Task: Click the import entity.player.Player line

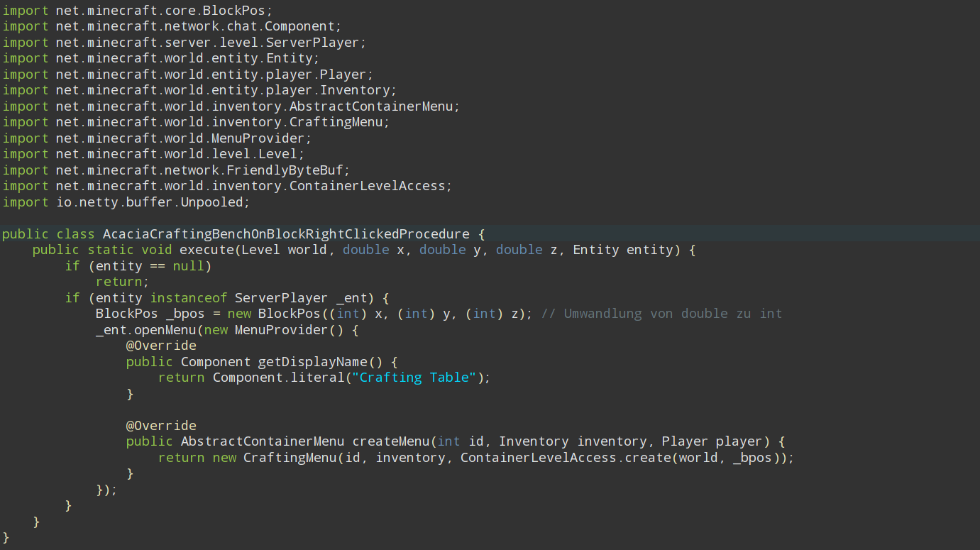Action: [188, 75]
